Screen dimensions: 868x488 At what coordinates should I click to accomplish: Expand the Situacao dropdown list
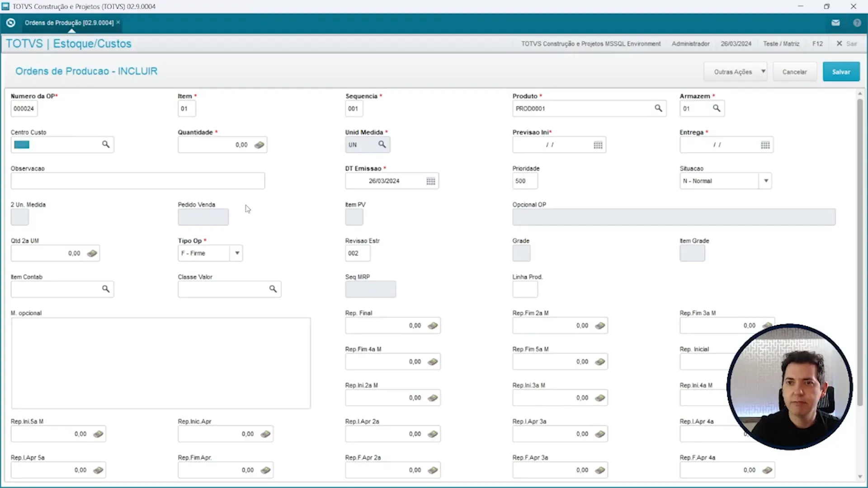tap(766, 181)
